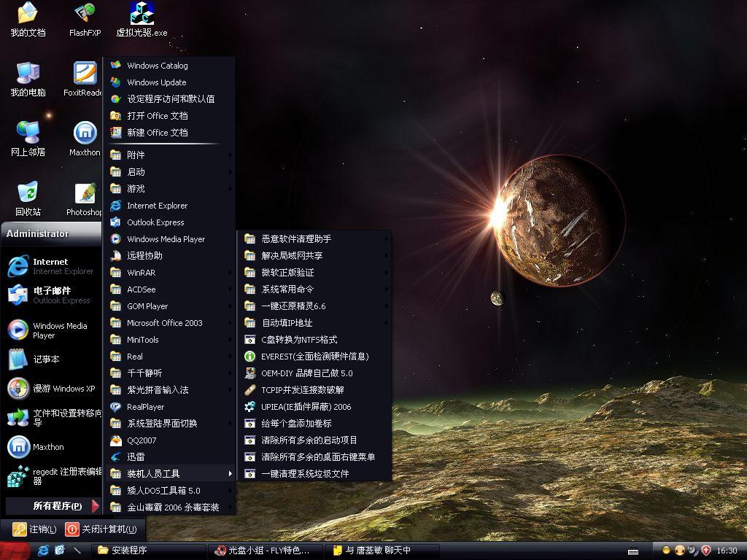Expand 微软正版验证 submenu folder
This screenshot has height=560, width=747.
pyautogui.click(x=314, y=273)
